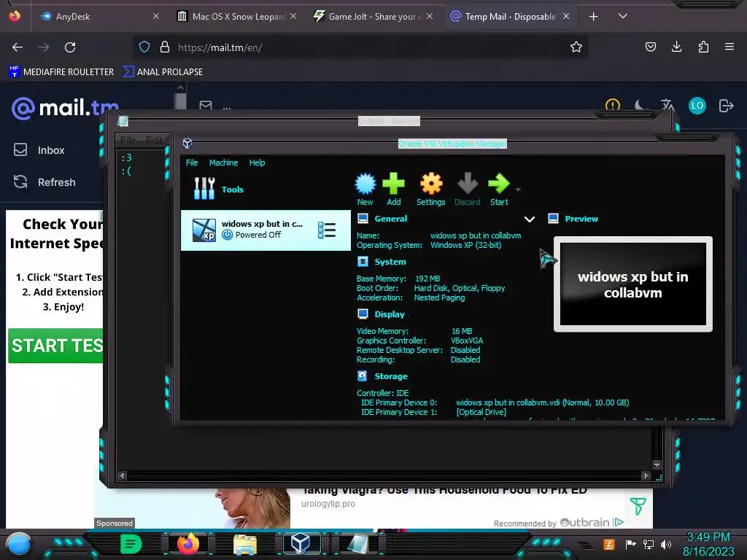Open a new browser tab
The image size is (747, 560).
(x=593, y=17)
